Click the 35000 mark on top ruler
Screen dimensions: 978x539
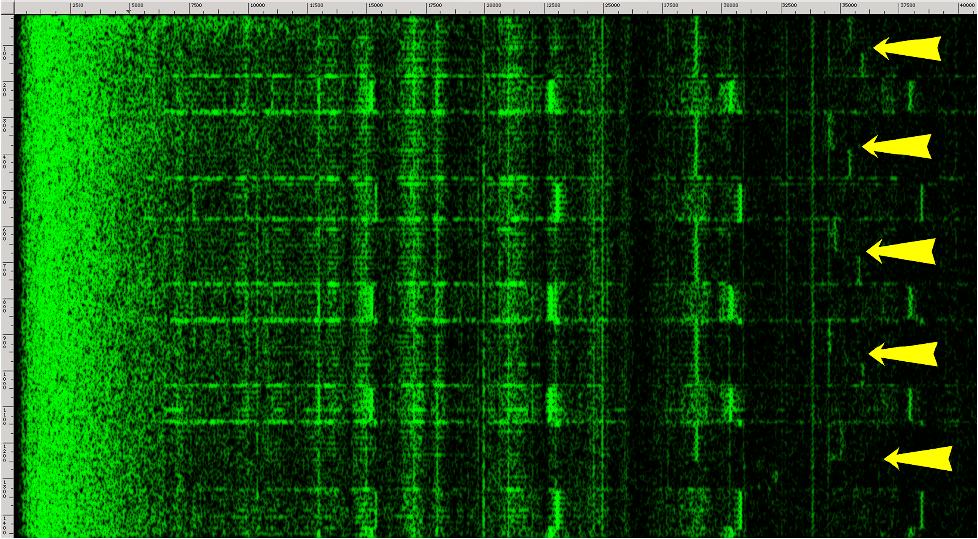click(850, 6)
